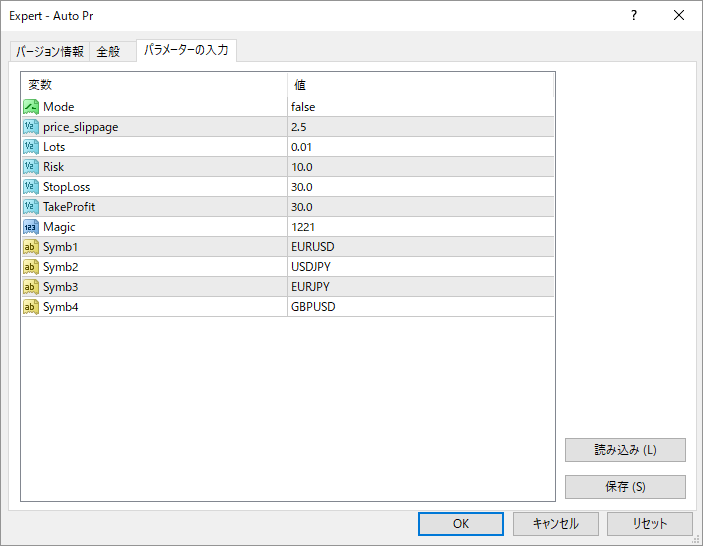Click the Lots double-type icon
This screenshot has height=546, width=703.
click(31, 147)
